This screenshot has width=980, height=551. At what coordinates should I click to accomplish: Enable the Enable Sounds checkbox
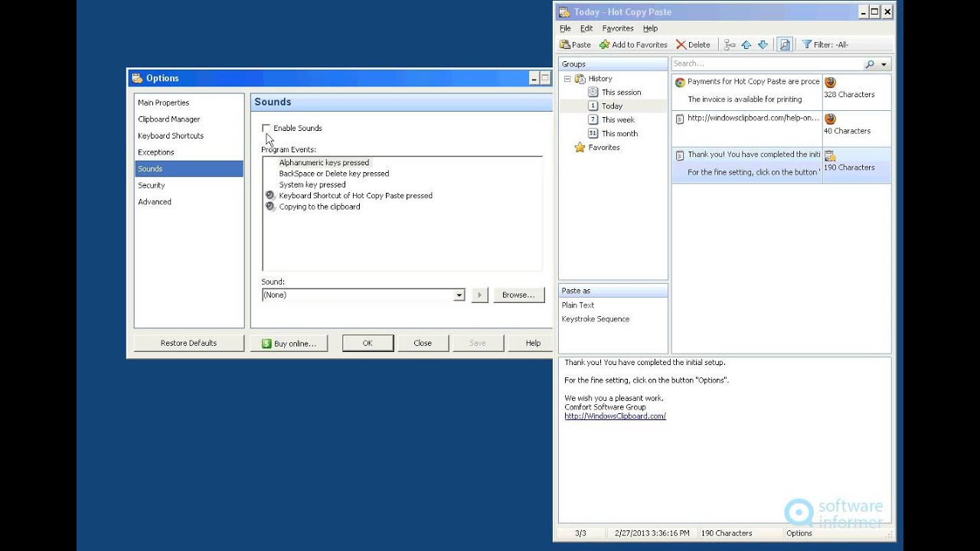(266, 128)
